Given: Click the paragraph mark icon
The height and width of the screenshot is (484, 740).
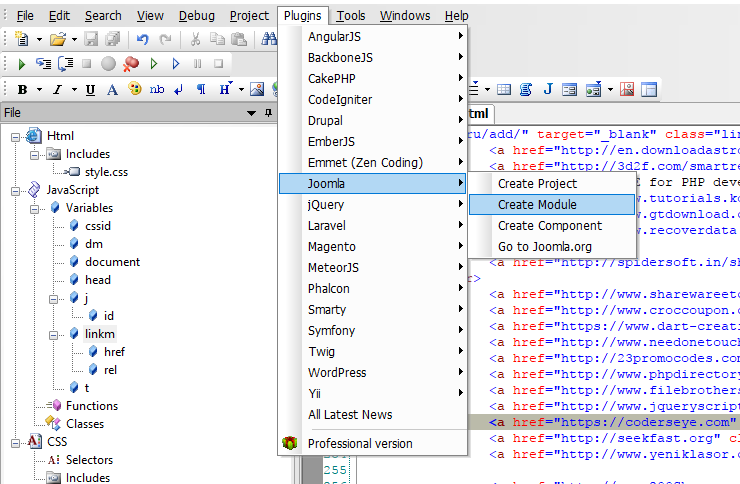Looking at the screenshot, I should (x=201, y=89).
